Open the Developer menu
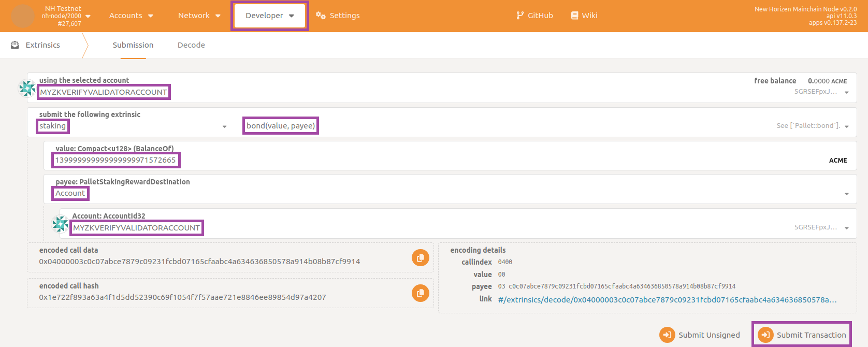This screenshot has width=868, height=347. [x=269, y=16]
